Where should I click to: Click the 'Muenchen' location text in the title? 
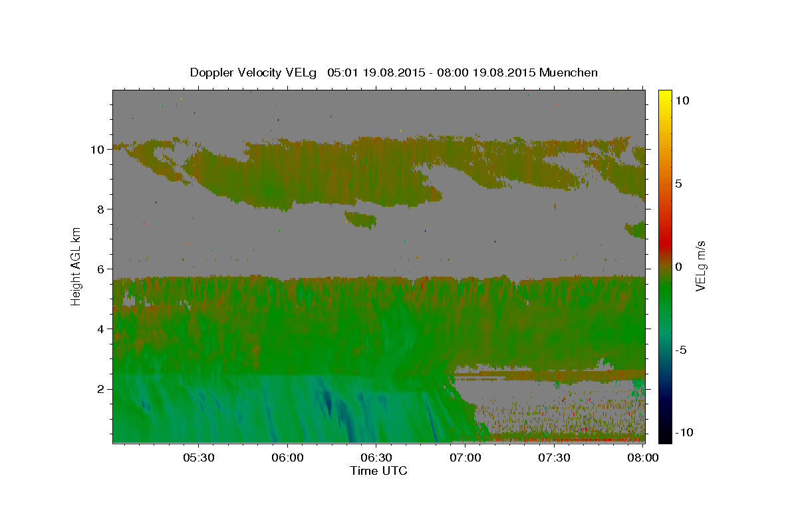[569, 72]
